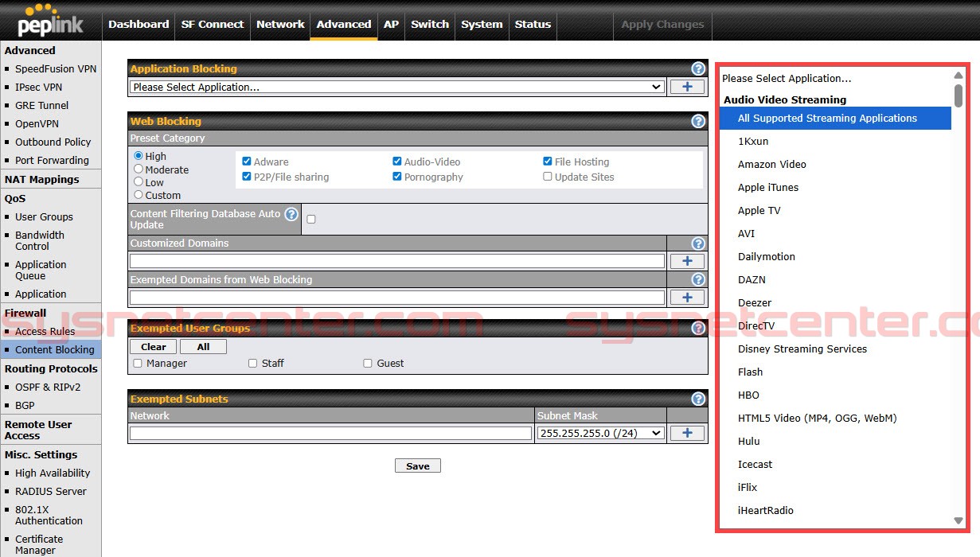Open the Subnet Mask dropdown

[x=601, y=433]
